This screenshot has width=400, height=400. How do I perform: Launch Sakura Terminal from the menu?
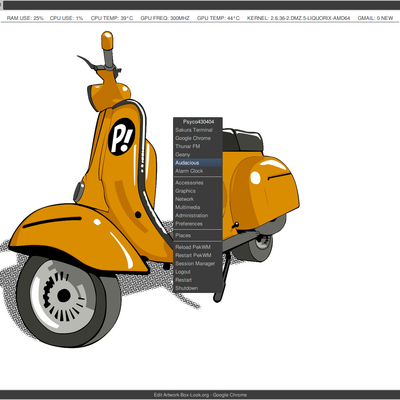[198, 130]
